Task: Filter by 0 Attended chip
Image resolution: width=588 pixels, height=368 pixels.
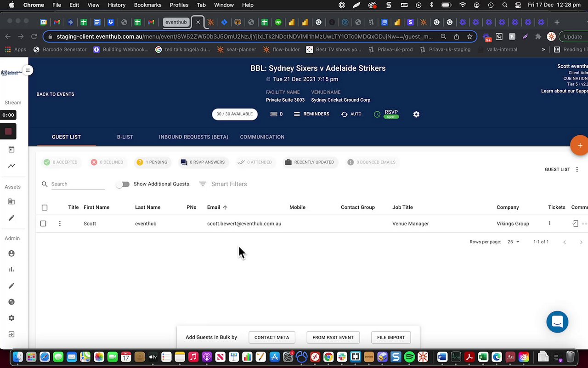Action: pos(255,162)
